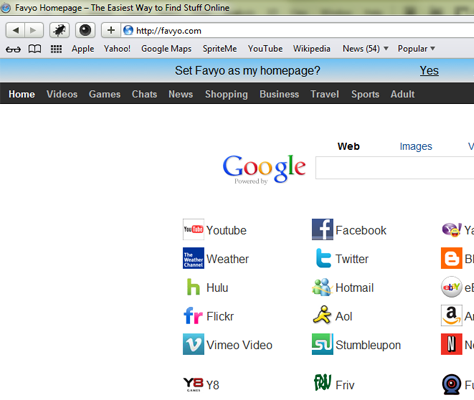
Task: Click the Stumbleupon icon
Action: pos(322,344)
